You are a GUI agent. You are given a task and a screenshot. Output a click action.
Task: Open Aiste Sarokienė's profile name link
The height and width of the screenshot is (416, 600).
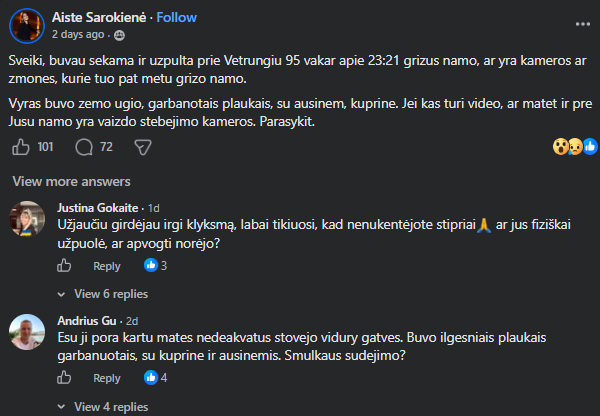[99, 17]
